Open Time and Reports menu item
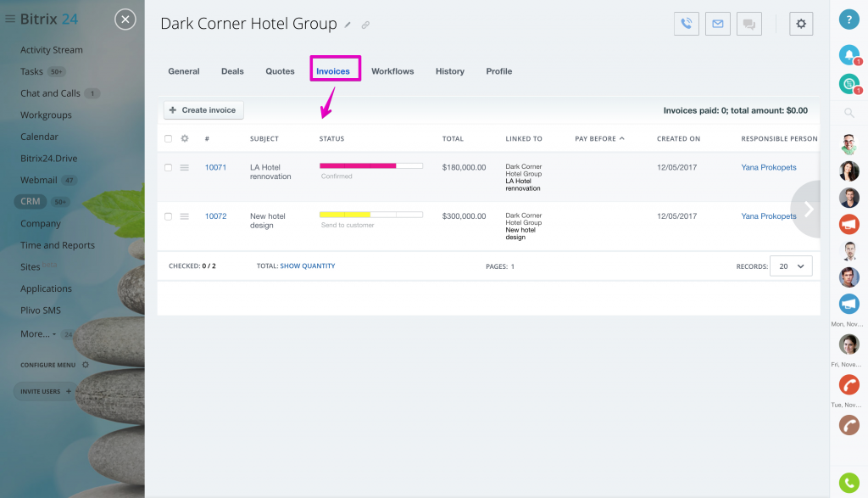The width and height of the screenshot is (868, 498). (x=58, y=245)
